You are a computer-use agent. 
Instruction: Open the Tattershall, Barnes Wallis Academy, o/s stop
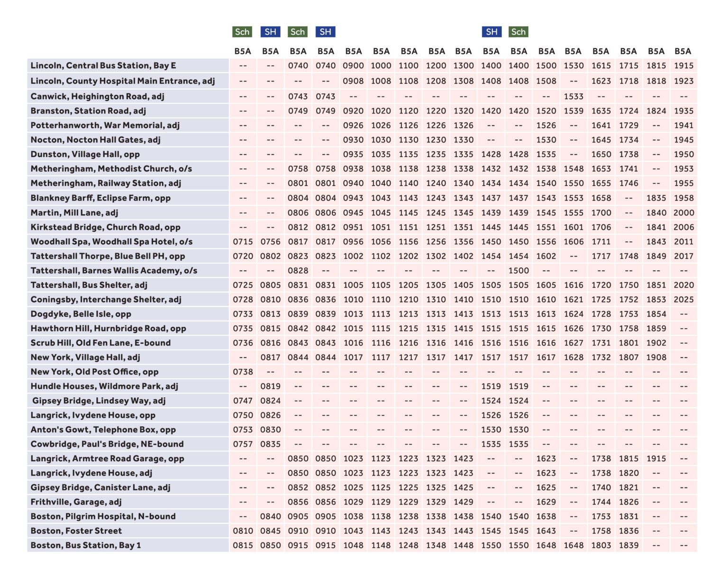click(114, 271)
